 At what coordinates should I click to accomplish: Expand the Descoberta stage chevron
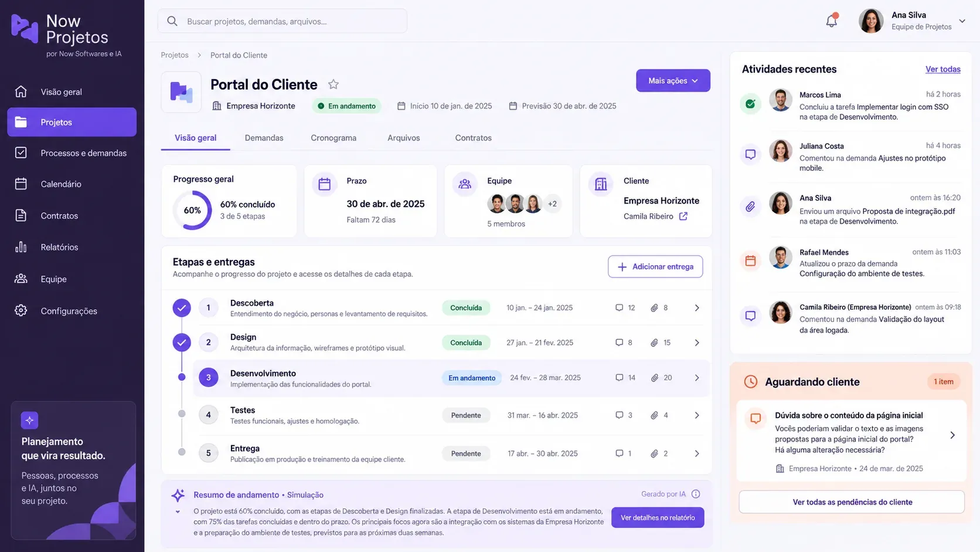pos(697,308)
